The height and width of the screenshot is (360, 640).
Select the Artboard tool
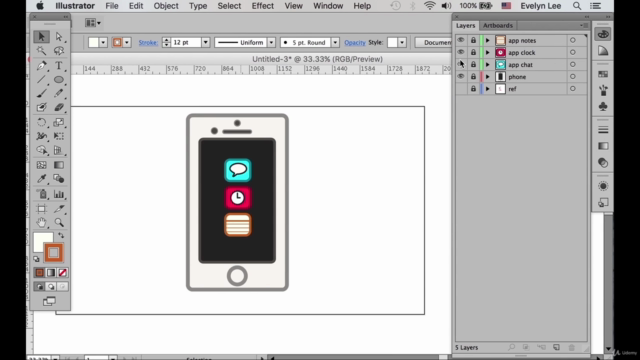(41, 209)
